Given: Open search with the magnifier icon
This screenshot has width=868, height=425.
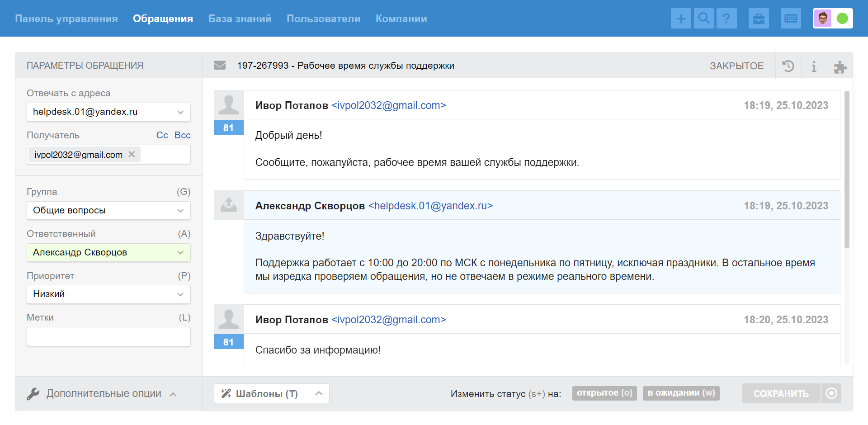Looking at the screenshot, I should pyautogui.click(x=704, y=19).
